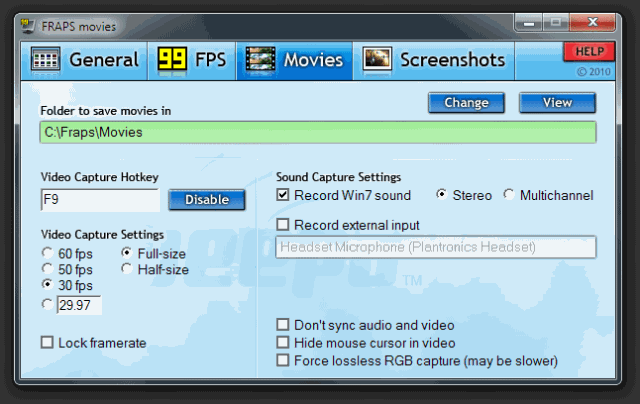Viewport: 640px width, 404px height.
Task: Open the red HELP button
Action: (x=589, y=52)
